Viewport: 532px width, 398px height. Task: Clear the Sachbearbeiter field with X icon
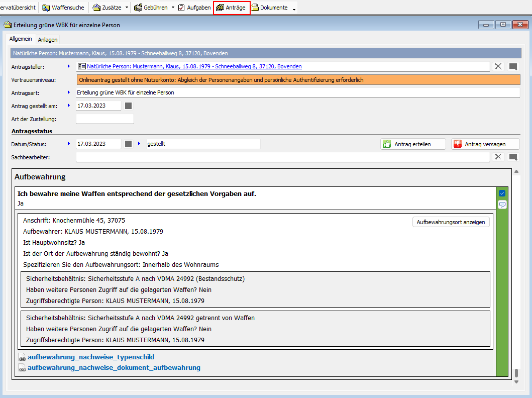(x=498, y=157)
